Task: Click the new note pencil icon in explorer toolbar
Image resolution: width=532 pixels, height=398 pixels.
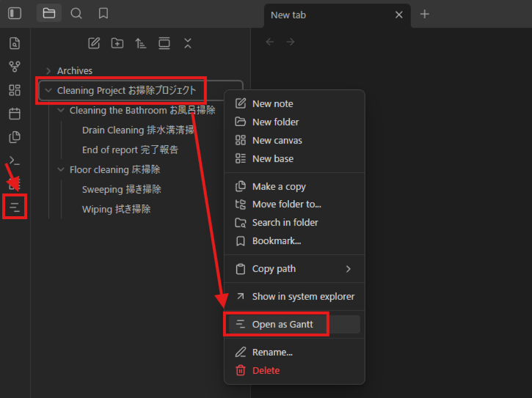Action: [94, 43]
